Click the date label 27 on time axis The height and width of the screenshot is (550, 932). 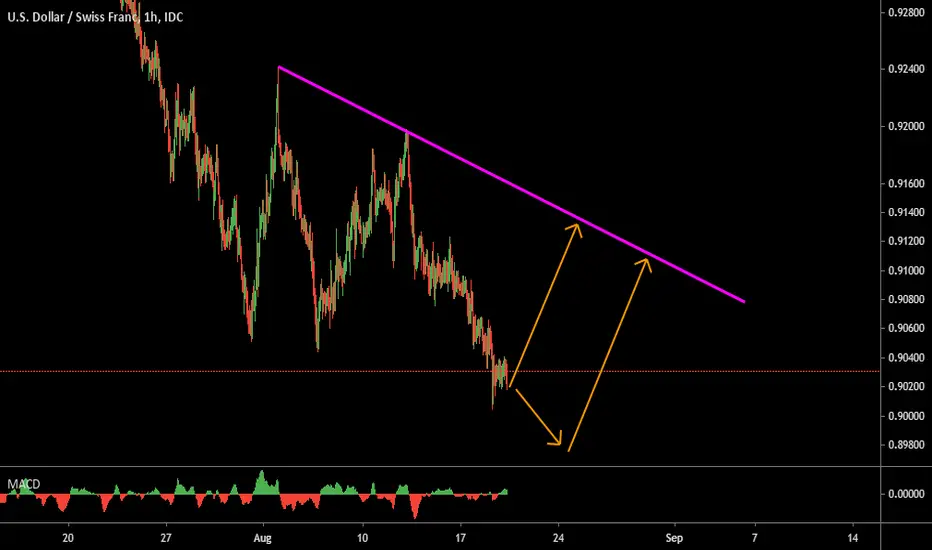point(166,538)
